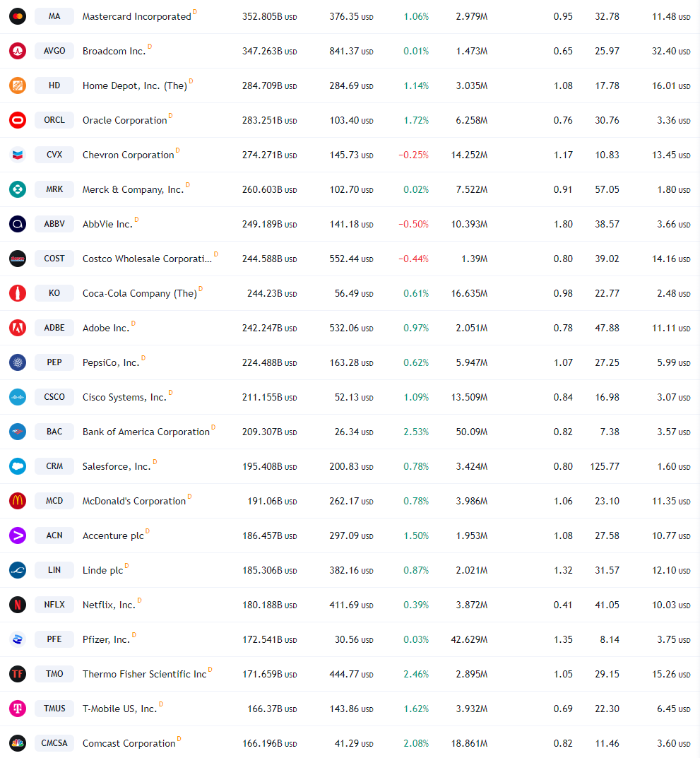Open Bank of America Corporation link
The height and width of the screenshot is (758, 700).
tap(146, 432)
